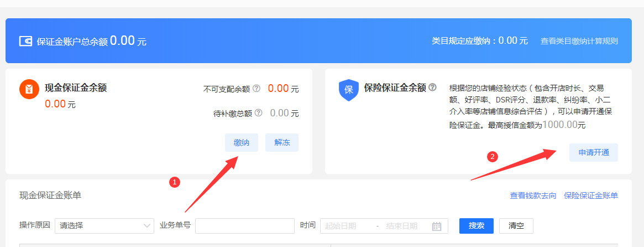The image size is (644, 247).
Task: Click the 清空 button
Action: pyautogui.click(x=516, y=225)
